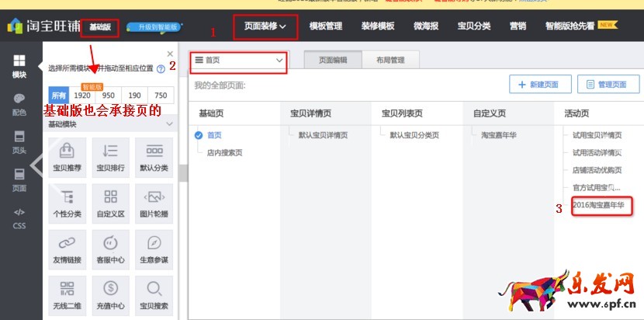Viewport: 644px width, 320px height.
Task: Click the 升级到智能版 button
Action: coord(154,27)
